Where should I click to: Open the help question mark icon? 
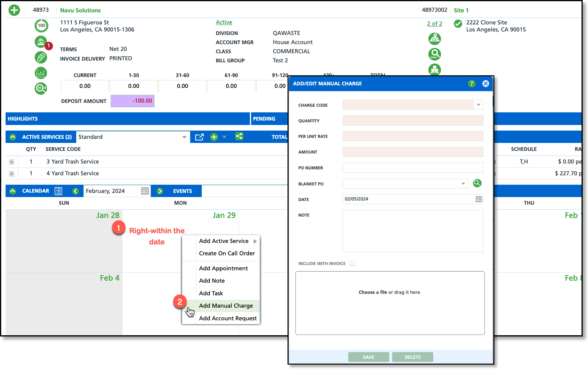[472, 84]
